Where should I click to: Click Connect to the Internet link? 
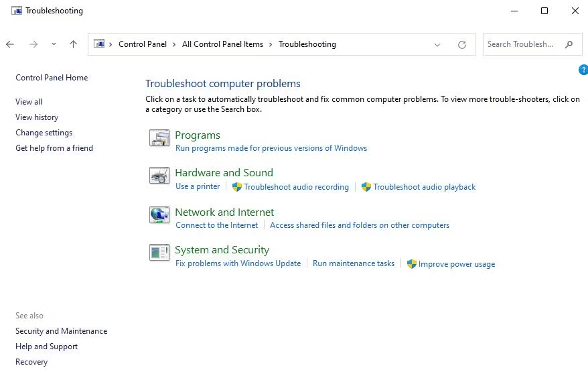[x=216, y=225]
